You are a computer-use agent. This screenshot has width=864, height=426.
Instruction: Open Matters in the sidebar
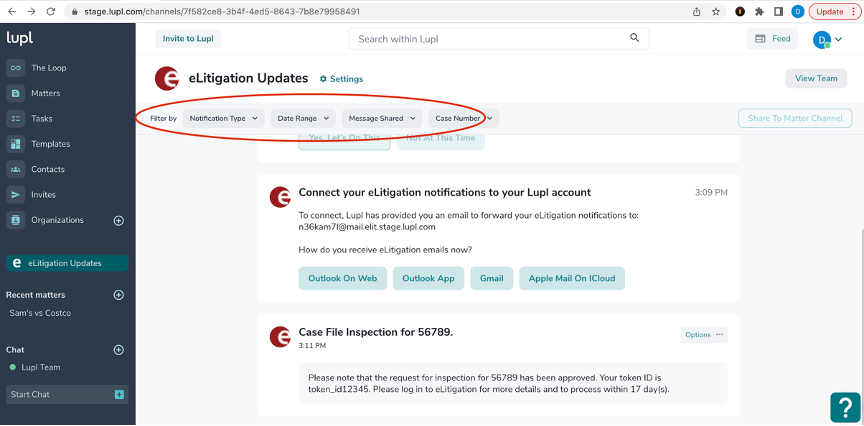point(45,93)
